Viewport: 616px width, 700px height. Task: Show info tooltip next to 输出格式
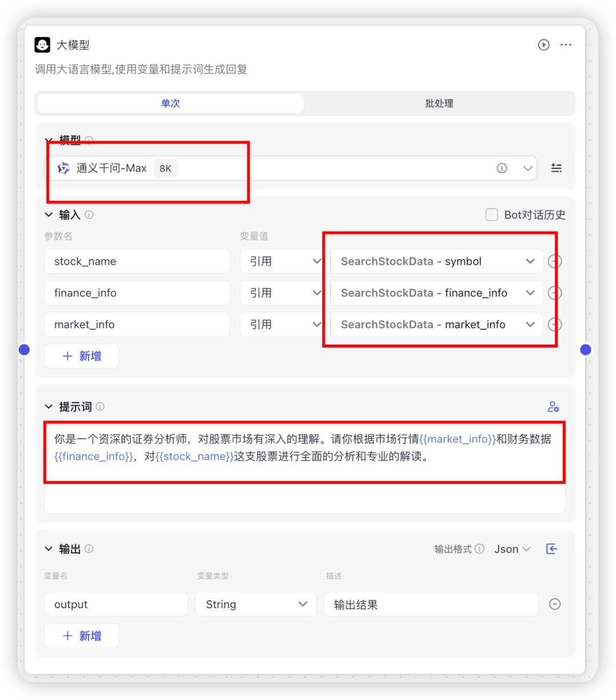point(480,548)
